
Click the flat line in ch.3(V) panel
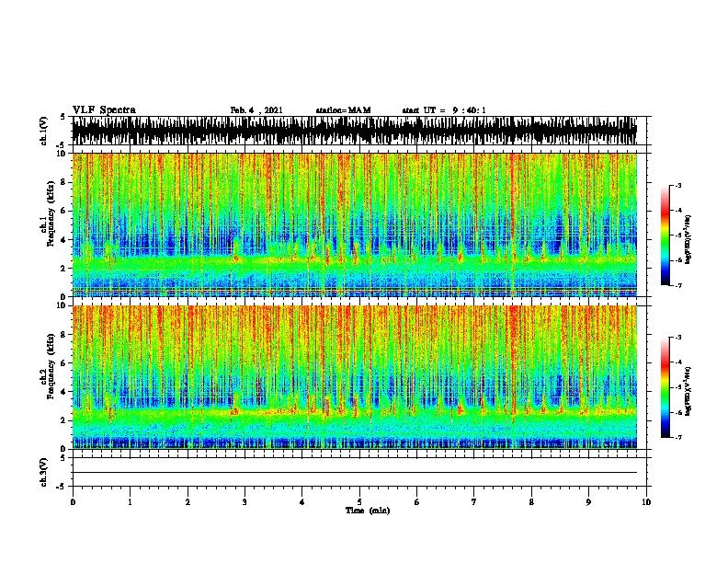point(355,473)
